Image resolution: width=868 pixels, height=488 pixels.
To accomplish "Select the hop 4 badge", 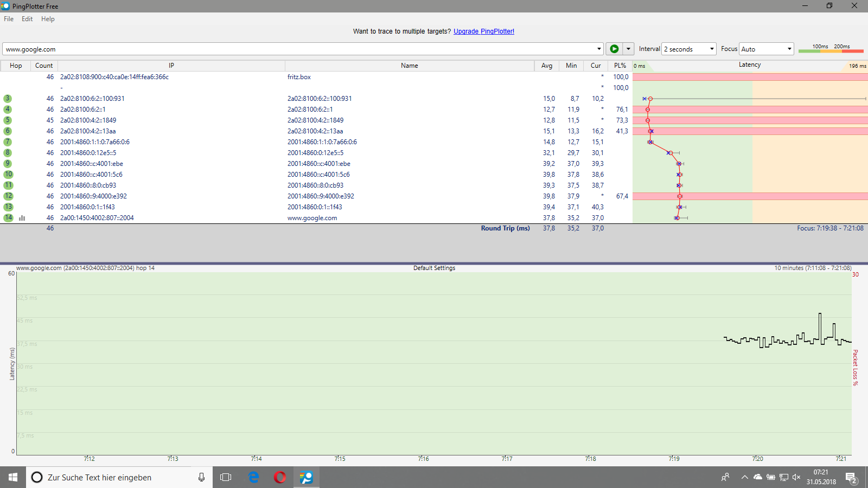I will pyautogui.click(x=8, y=110).
